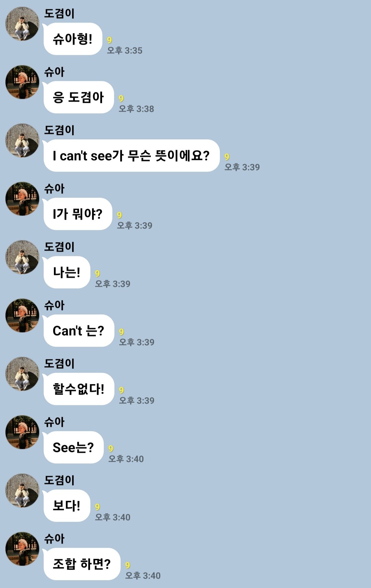Open the 슈아형! chat bubble
371x588 pixels.
coord(73,39)
